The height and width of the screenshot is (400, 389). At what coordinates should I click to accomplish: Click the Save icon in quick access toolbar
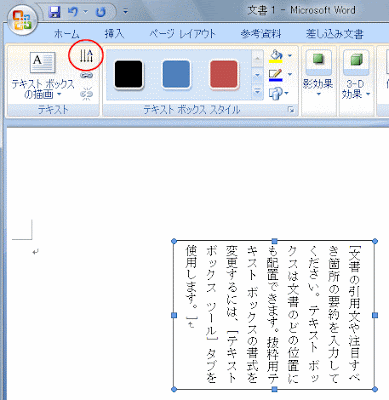coord(54,12)
